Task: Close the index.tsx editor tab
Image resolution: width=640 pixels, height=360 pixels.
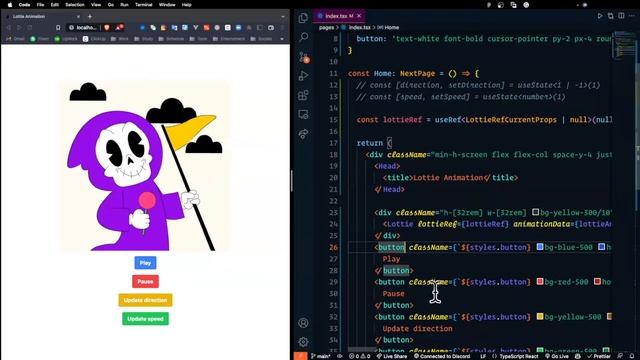Action: (x=359, y=16)
